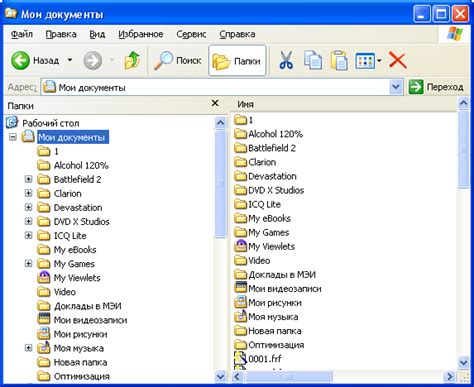Expand ICQ Lite tree node
The image size is (474, 387).
click(x=29, y=235)
